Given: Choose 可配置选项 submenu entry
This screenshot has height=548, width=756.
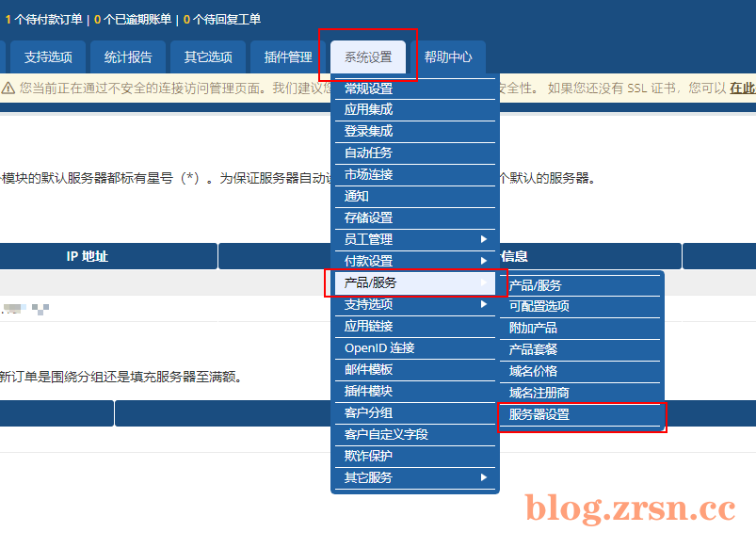Looking at the screenshot, I should [580, 306].
